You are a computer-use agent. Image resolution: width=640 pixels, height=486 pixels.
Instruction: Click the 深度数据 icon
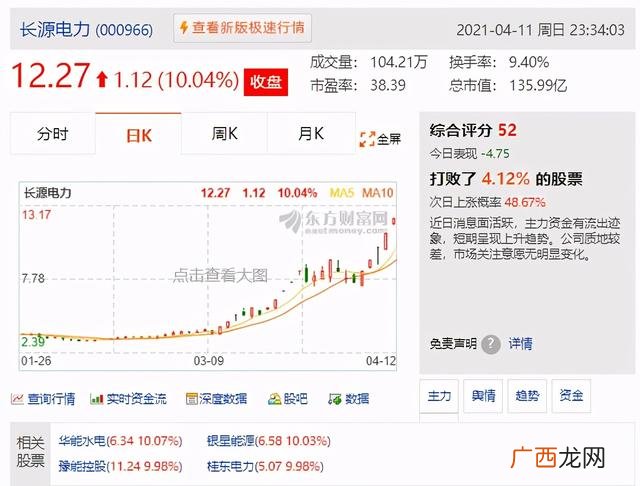[191, 399]
